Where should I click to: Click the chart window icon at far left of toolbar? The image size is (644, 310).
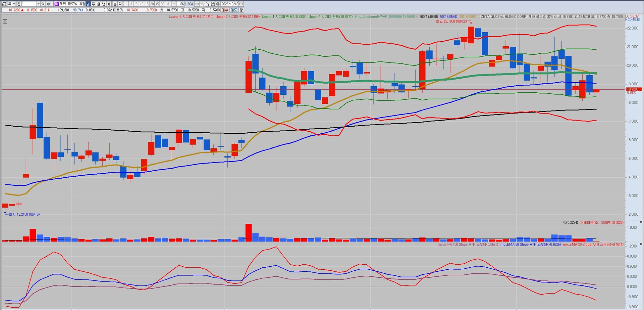(x=4, y=4)
